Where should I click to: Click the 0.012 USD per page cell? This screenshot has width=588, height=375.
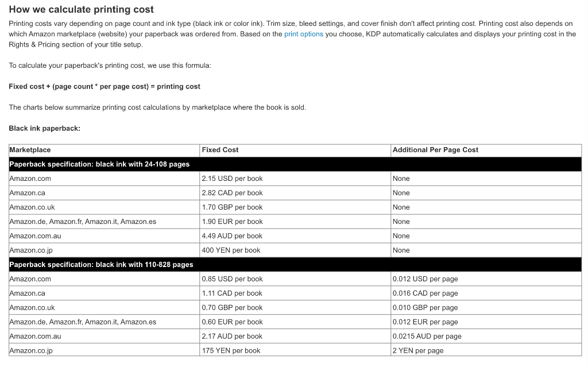(486, 279)
